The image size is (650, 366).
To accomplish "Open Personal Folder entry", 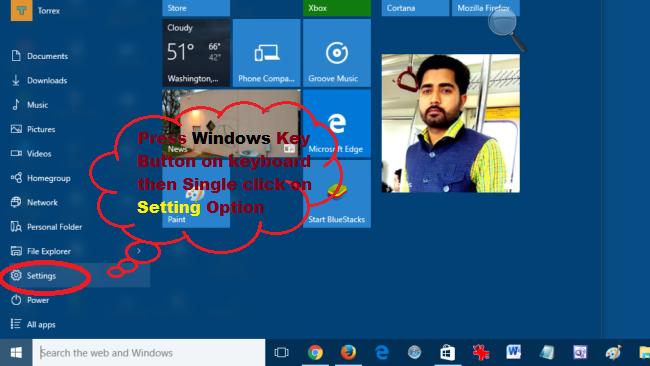I will [46, 227].
